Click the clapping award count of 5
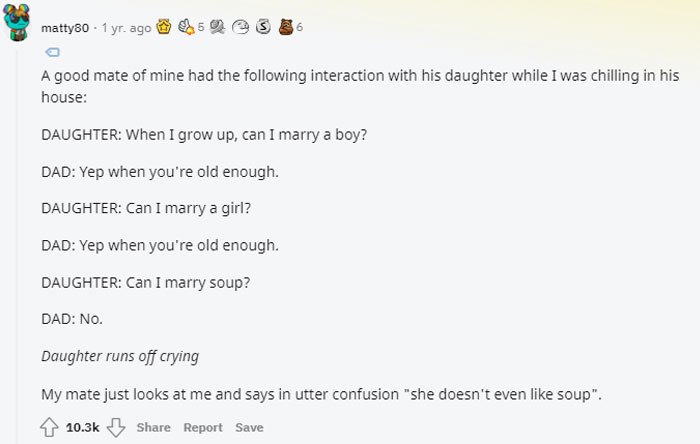The height and width of the screenshot is (444, 700). (202, 28)
